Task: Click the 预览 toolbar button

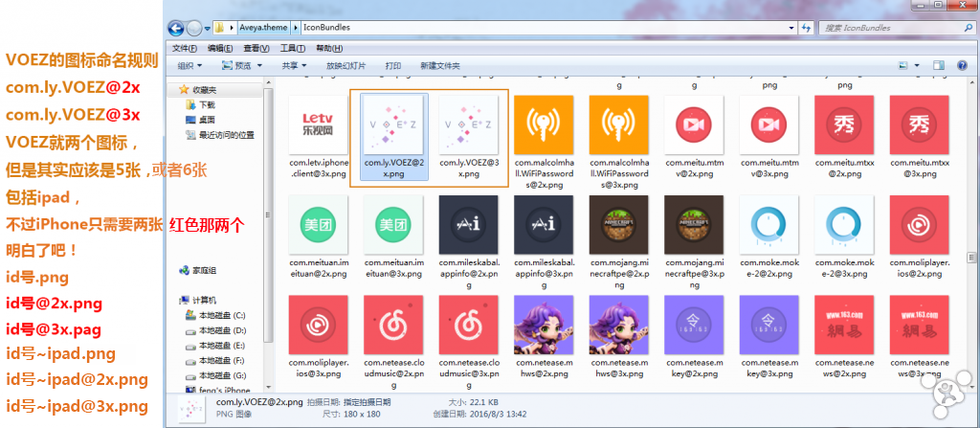Action: point(237,66)
